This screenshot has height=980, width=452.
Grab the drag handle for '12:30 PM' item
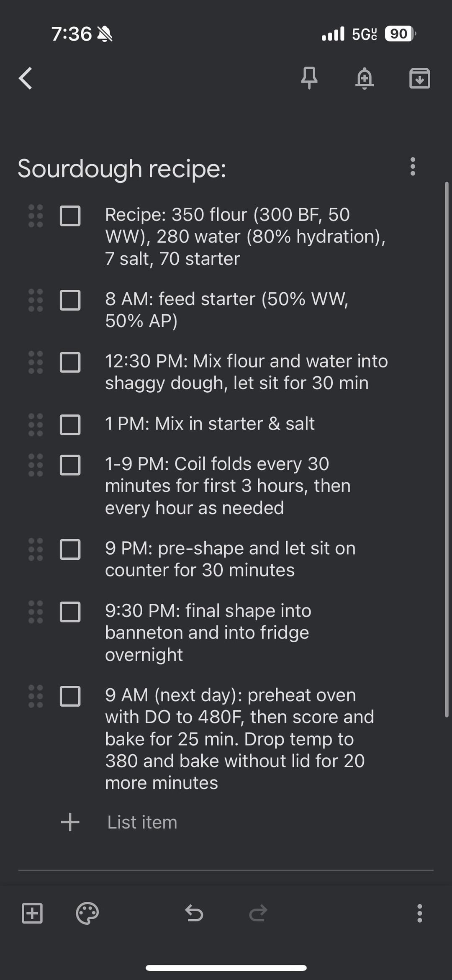click(36, 362)
